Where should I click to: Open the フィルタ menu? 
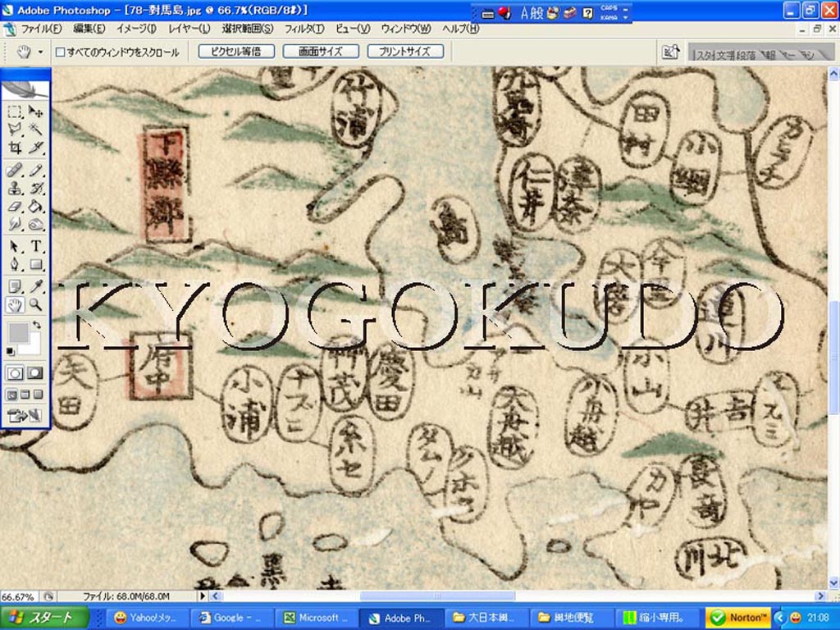pos(304,29)
